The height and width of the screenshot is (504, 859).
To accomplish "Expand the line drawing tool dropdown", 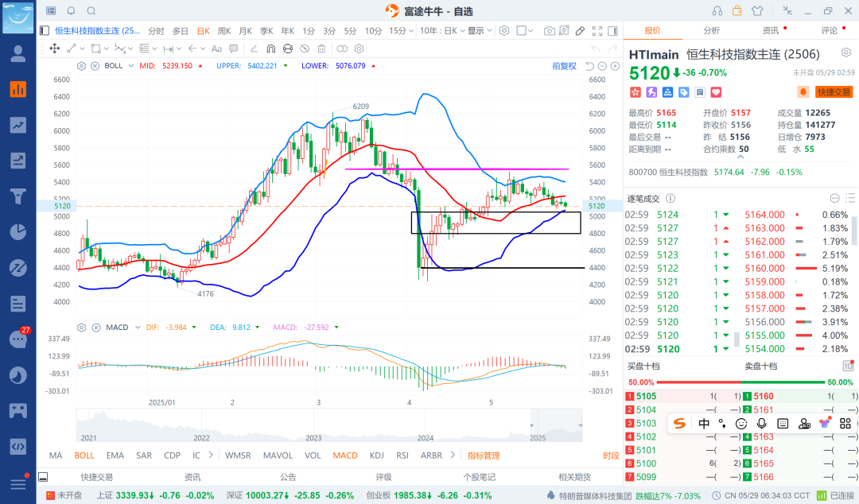I will [x=82, y=48].
